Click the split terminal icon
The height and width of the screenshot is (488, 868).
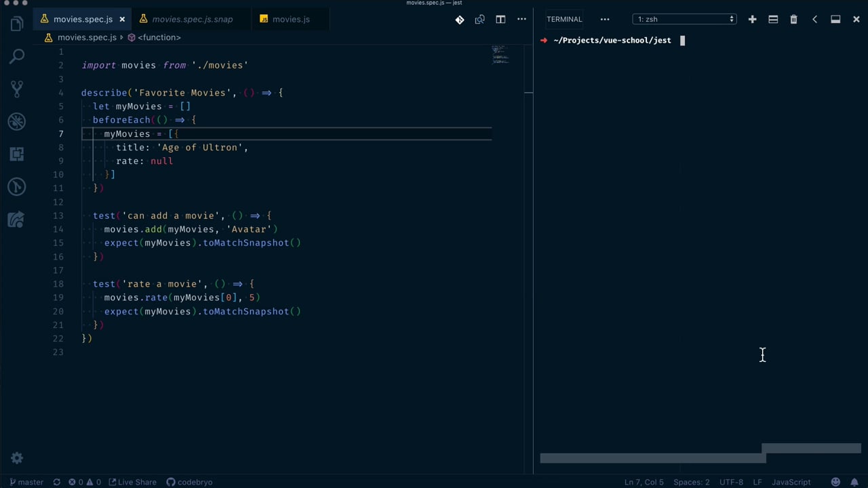773,20
